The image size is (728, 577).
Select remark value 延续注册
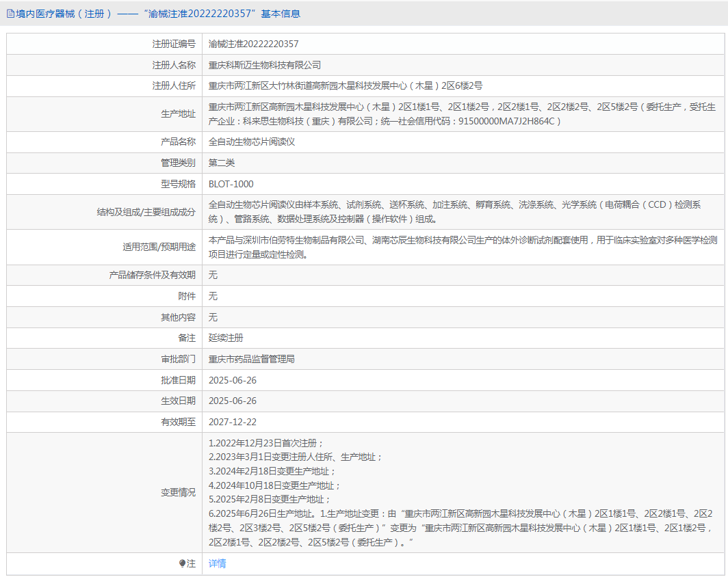click(226, 338)
